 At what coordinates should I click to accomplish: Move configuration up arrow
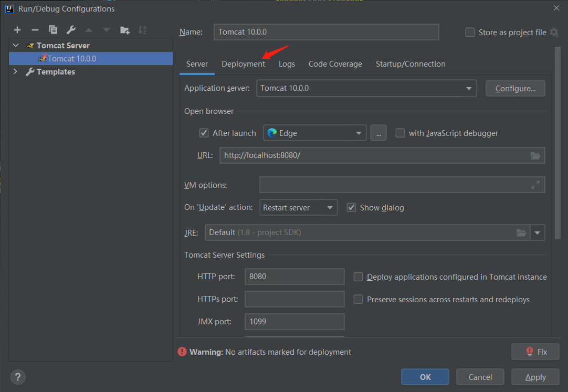click(x=89, y=30)
